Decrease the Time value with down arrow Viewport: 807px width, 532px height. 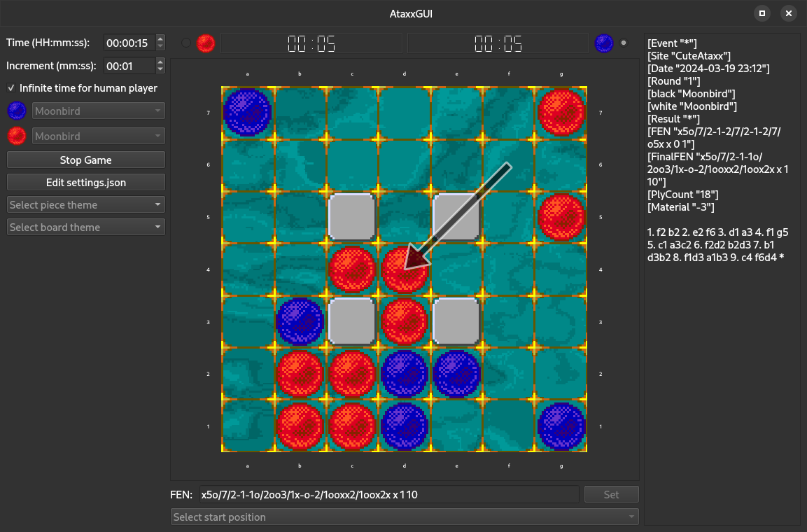[x=160, y=47]
